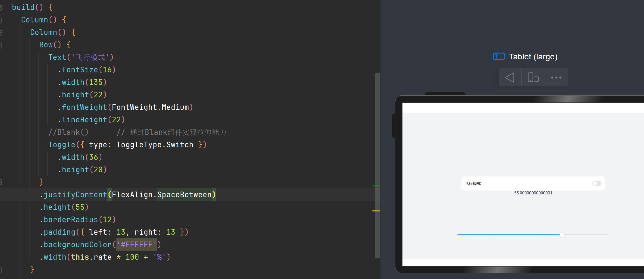Click the ToggleType.Switch text in code
Screen dimensions: 644x279
(x=155, y=145)
